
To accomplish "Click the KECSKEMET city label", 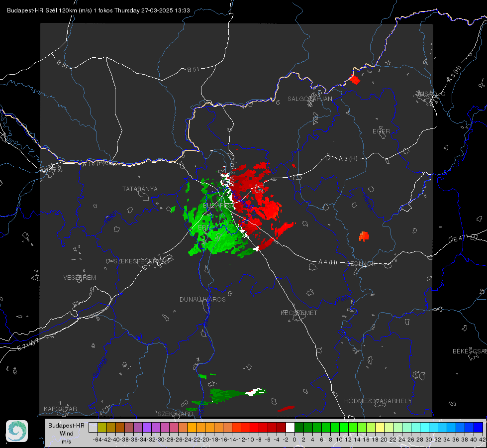I will pos(299,313).
